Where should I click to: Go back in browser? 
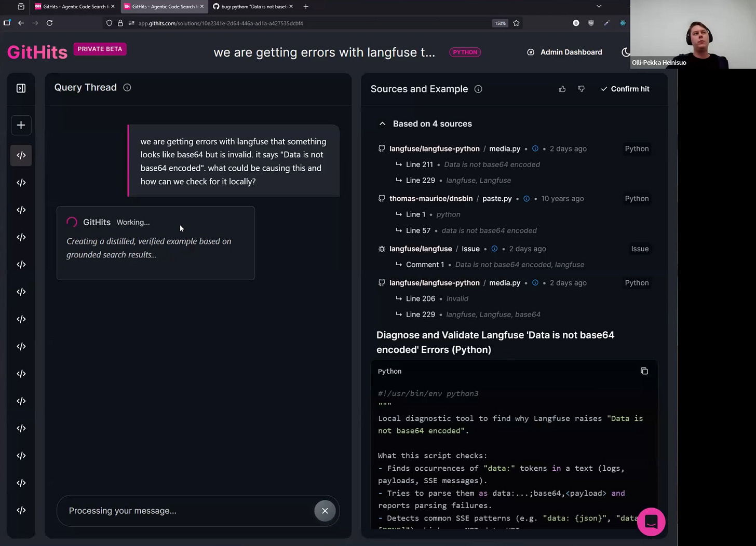[x=21, y=23]
